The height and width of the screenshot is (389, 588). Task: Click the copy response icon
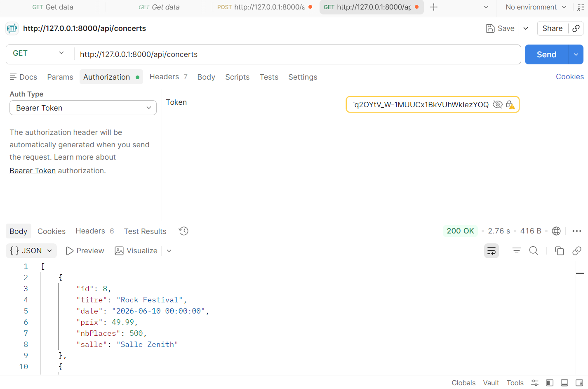point(559,251)
